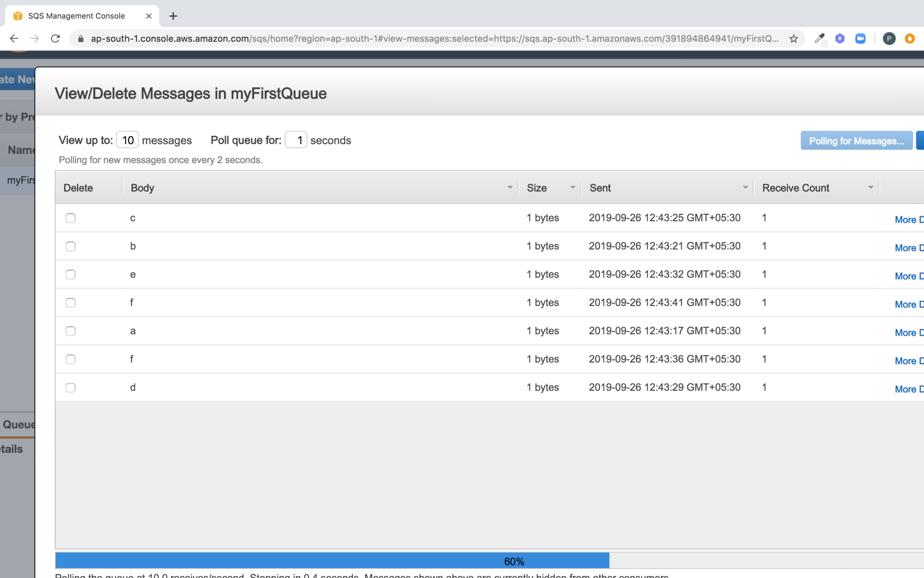
Task: Click the browser reload icon
Action: (55, 39)
